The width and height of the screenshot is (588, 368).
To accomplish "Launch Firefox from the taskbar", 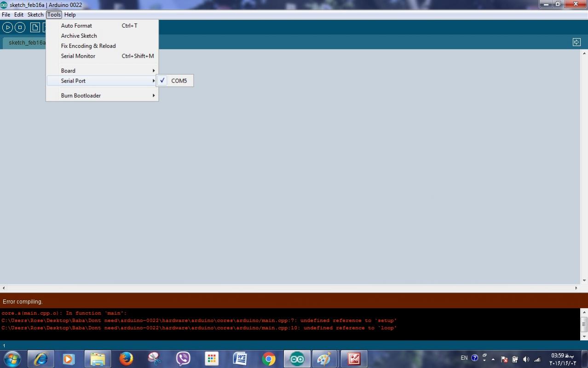I will click(126, 359).
